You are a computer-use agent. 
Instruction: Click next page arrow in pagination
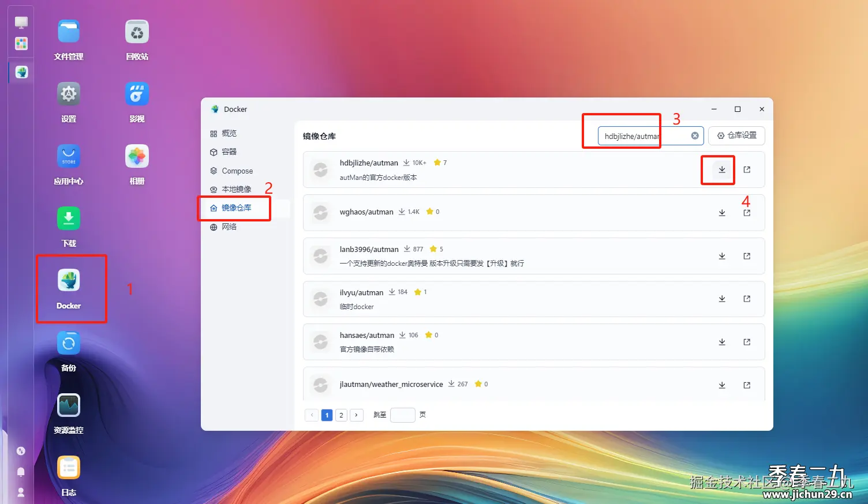[357, 415]
